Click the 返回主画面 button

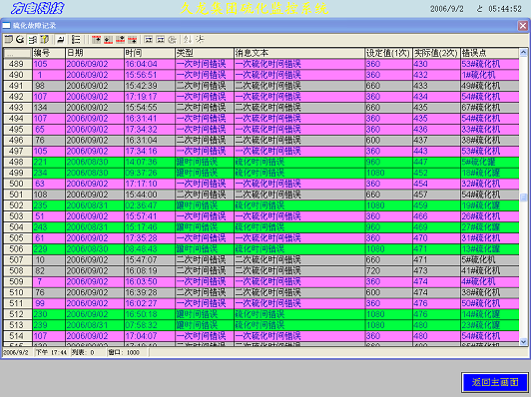coord(495,382)
